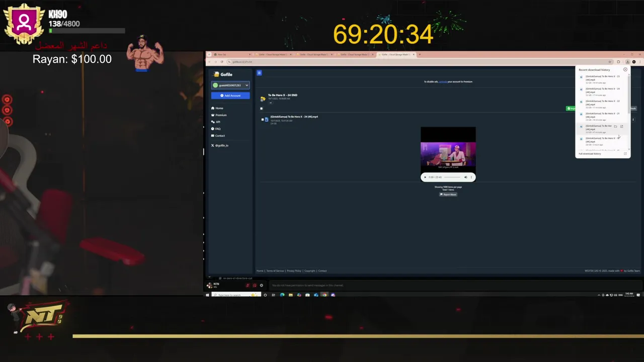Open To Be Hero X - 22 download entry
644x362 pixels.
pyautogui.click(x=603, y=104)
